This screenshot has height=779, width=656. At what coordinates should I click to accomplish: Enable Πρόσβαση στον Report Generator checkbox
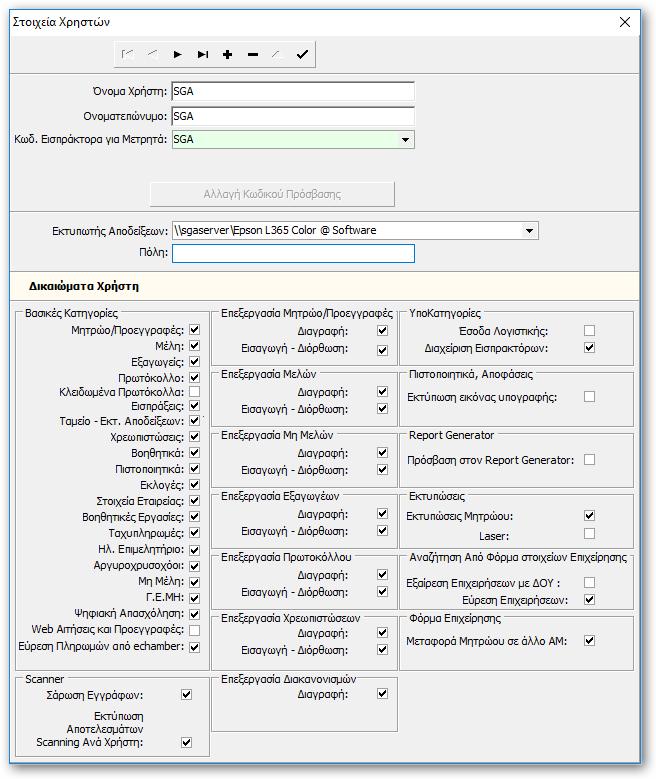[589, 460]
